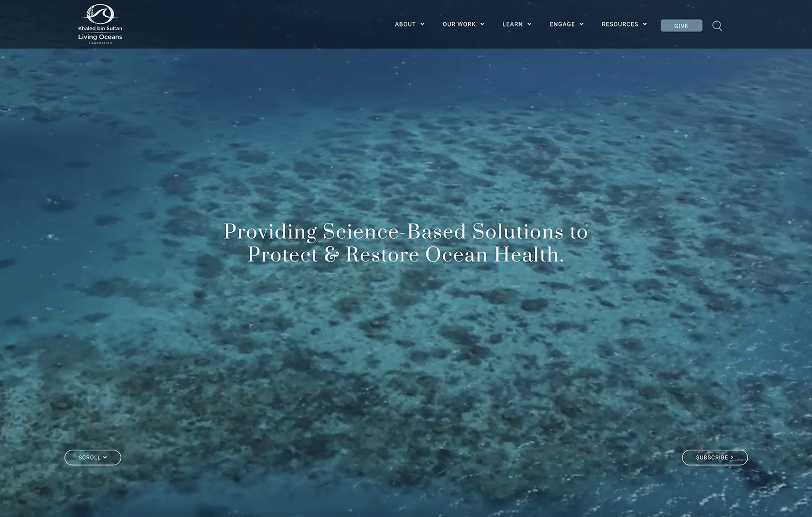Click the Living Oceans Foundation logo text

click(x=100, y=35)
